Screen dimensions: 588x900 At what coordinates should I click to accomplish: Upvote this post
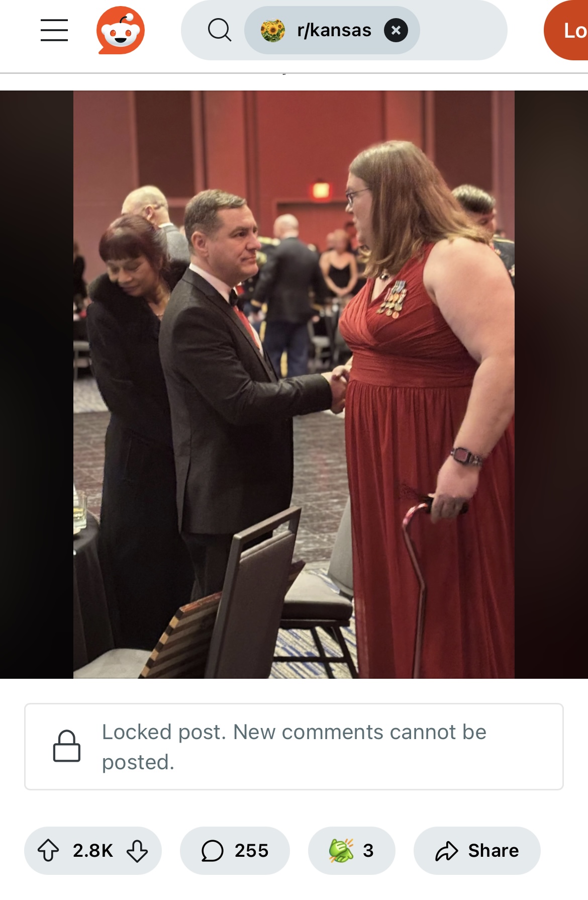pyautogui.click(x=48, y=851)
